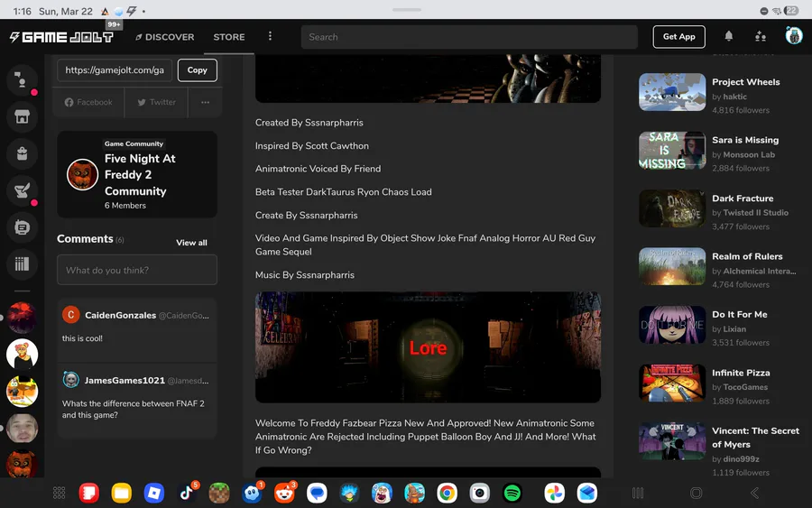Screen dimensions: 812x508
Task: Open Sara is Missing game
Action: [x=745, y=140]
